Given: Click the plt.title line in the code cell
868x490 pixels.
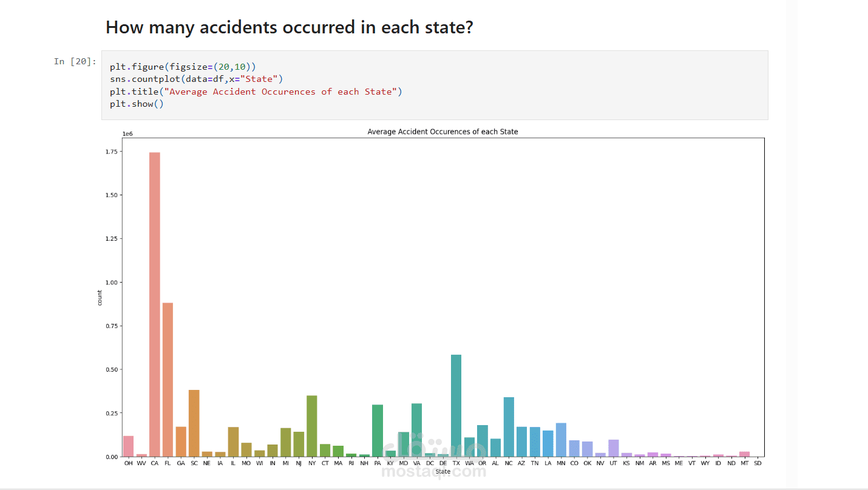Looking at the screenshot, I should pyautogui.click(x=256, y=92).
